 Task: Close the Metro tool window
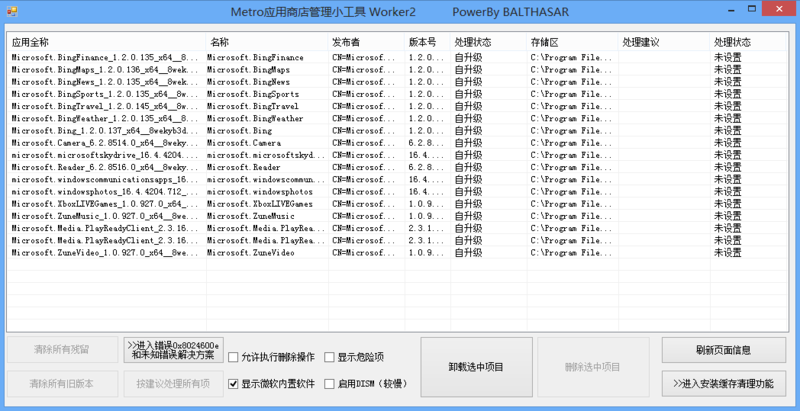tap(779, 9)
